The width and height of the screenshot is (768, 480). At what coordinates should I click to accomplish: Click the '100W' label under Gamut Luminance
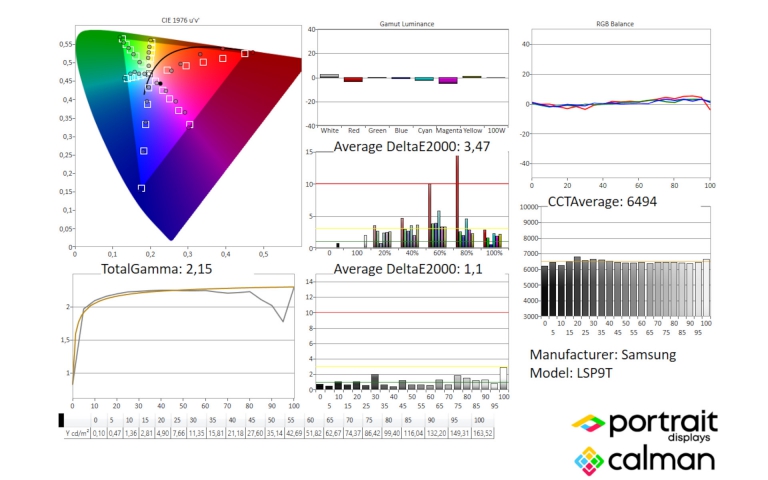coord(496,131)
